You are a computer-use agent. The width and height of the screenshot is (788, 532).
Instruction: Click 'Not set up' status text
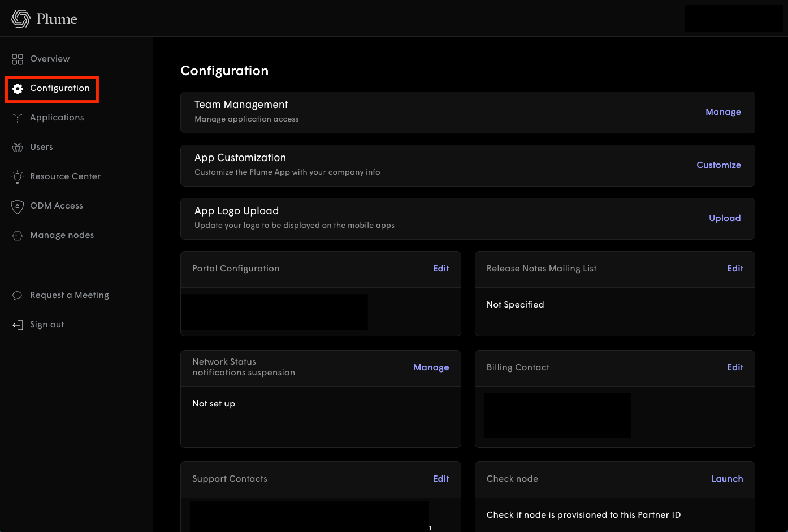[214, 404]
